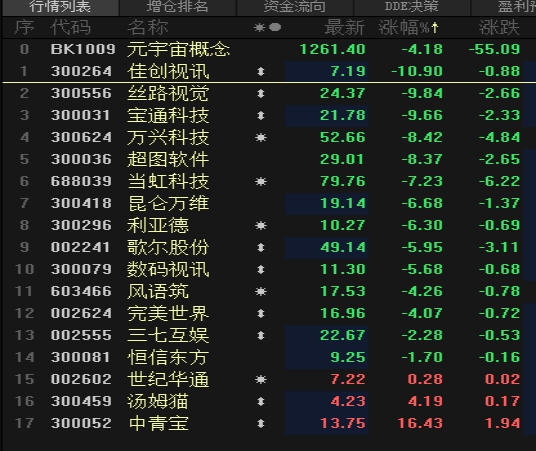Click the star icon for 世纪华通

(x=261, y=380)
